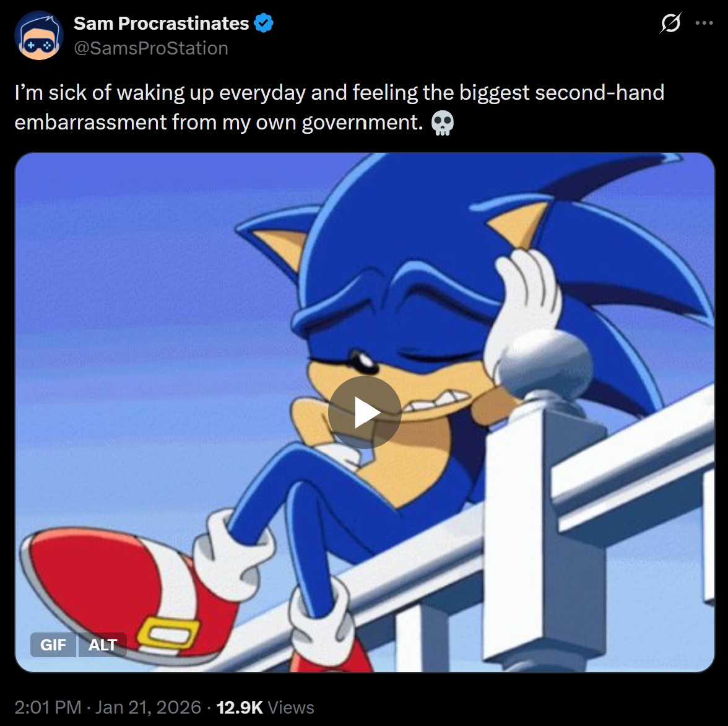Select the Jan 21, 2026 date
The height and width of the screenshot is (726, 728).
click(148, 707)
